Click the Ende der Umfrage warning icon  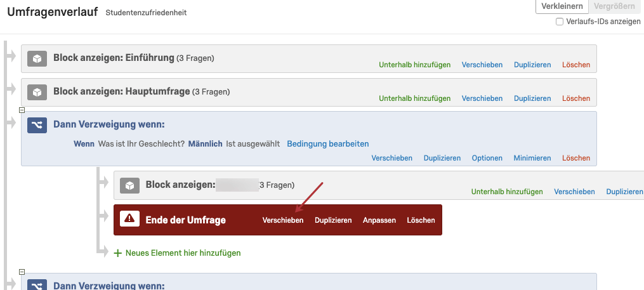click(x=130, y=219)
